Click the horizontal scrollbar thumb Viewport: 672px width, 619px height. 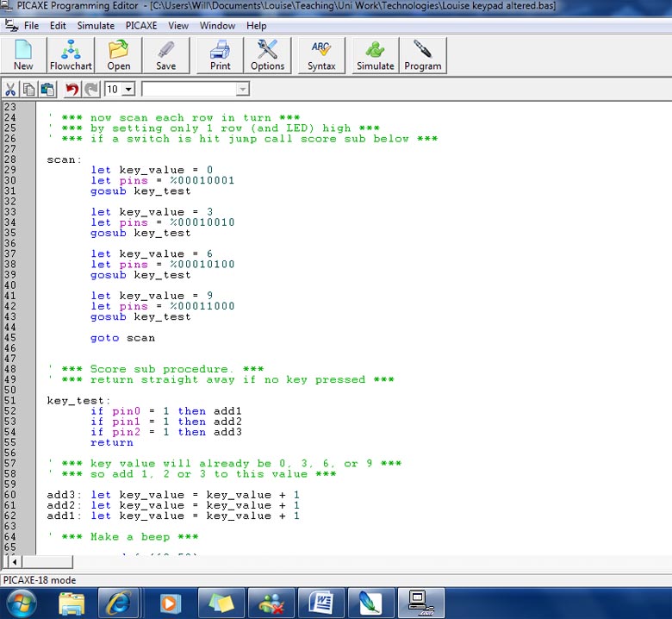pyautogui.click(x=47, y=561)
